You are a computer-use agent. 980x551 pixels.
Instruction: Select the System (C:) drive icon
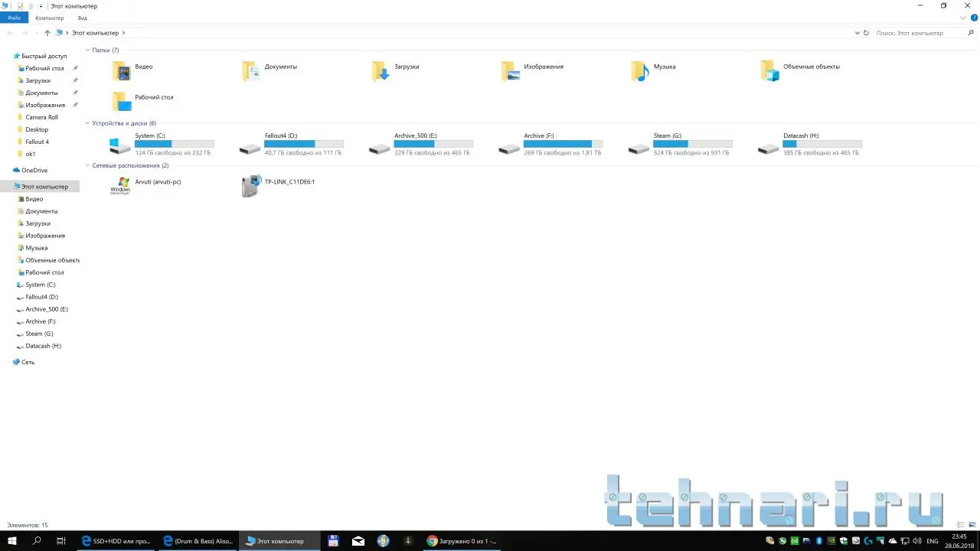coord(120,145)
